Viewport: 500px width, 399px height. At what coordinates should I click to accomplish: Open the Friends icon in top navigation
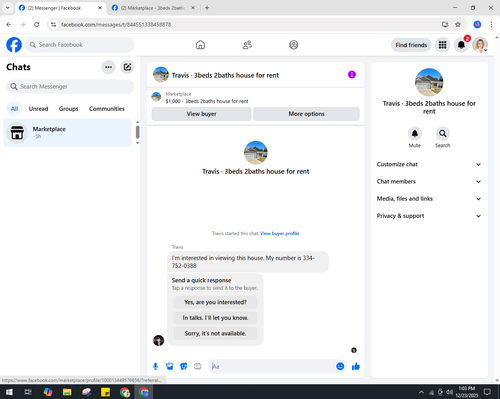point(247,45)
